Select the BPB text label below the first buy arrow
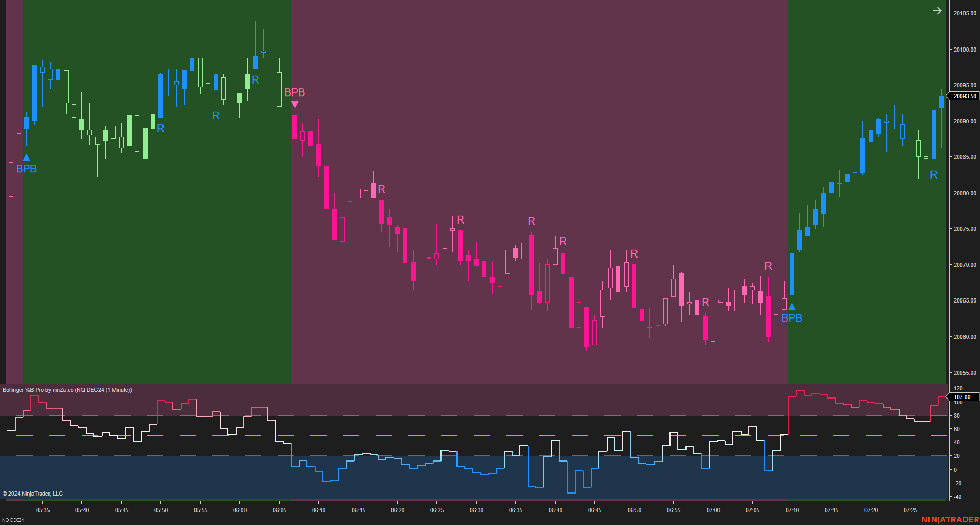Image resolution: width=980 pixels, height=525 pixels. (26, 169)
